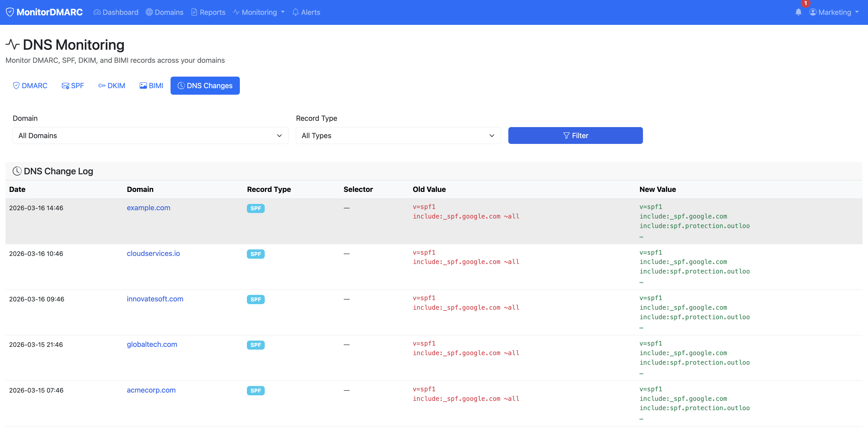868x433 pixels.
Task: Click the Reports document icon
Action: (x=194, y=12)
